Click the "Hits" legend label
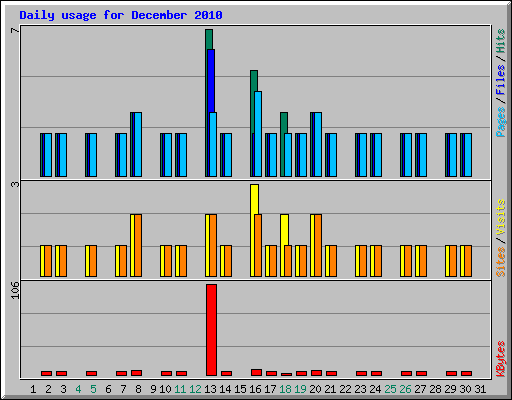The width and height of the screenshot is (512, 400). click(x=501, y=41)
